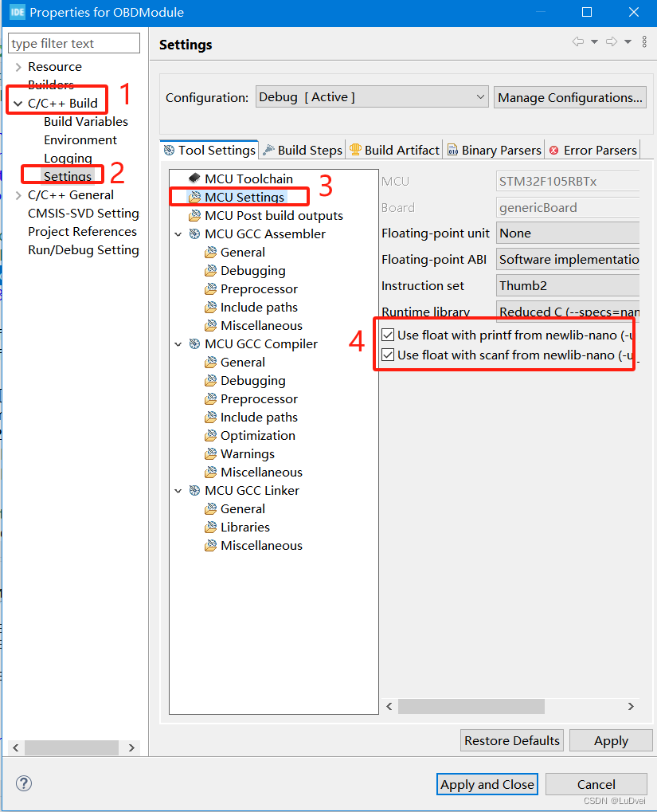Open forward navigation history dropdown arrow
657x812 pixels.
pyautogui.click(x=628, y=41)
